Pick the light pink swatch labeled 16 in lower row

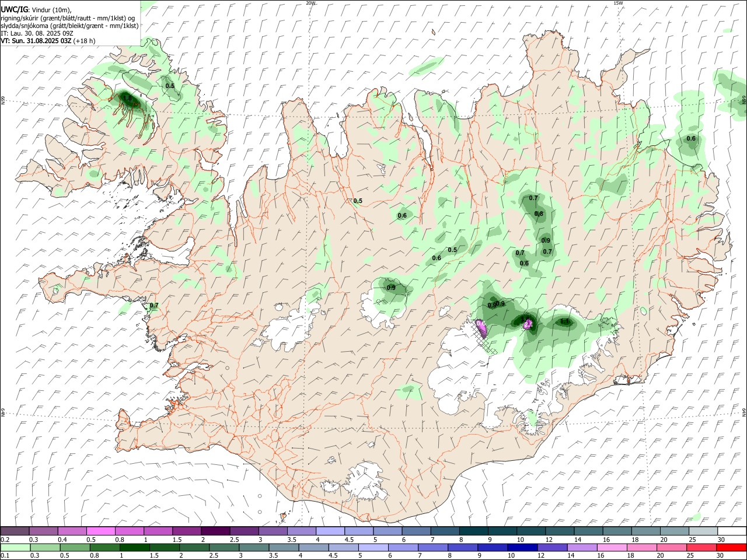612,547
